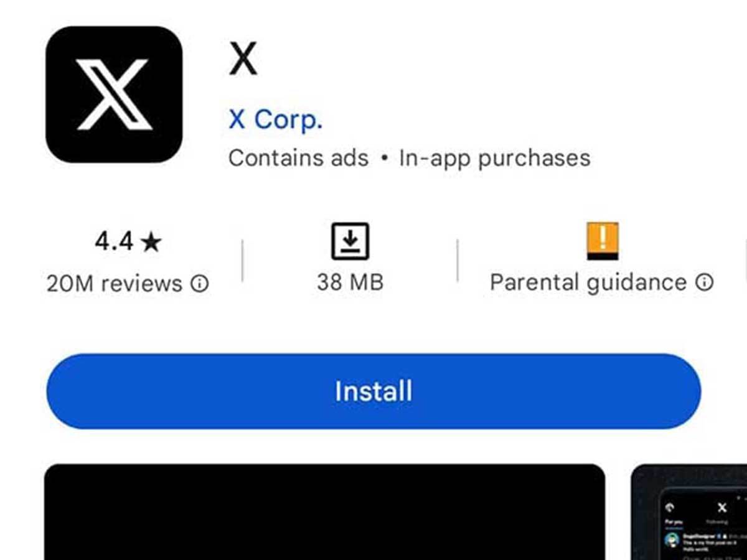Screen dimensions: 747x560
Task: Click the blue Install button
Action: (x=374, y=391)
